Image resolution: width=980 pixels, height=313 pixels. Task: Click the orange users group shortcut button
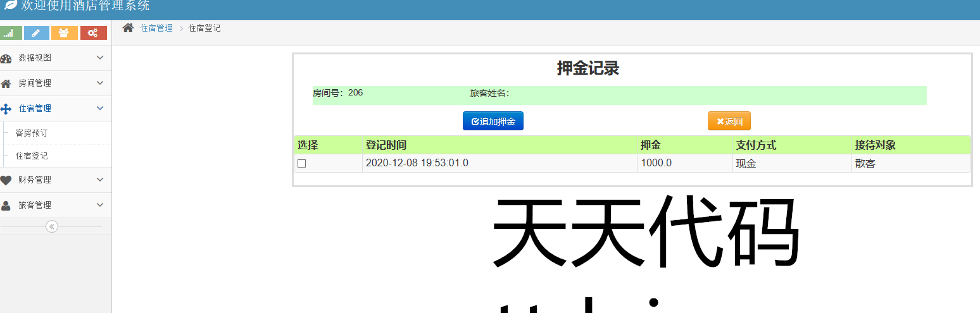(65, 33)
